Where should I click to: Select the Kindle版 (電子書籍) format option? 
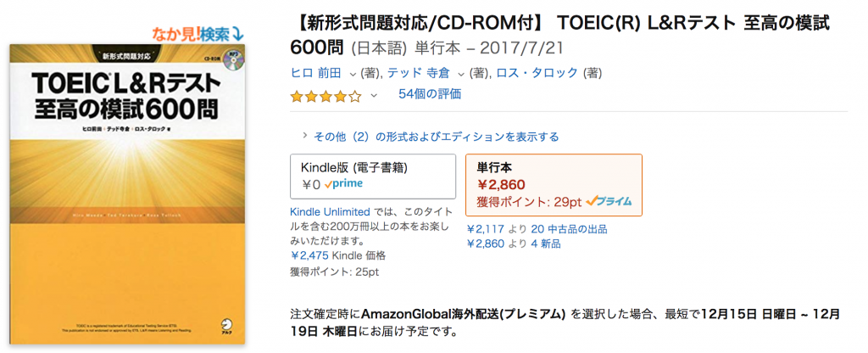[x=373, y=176]
